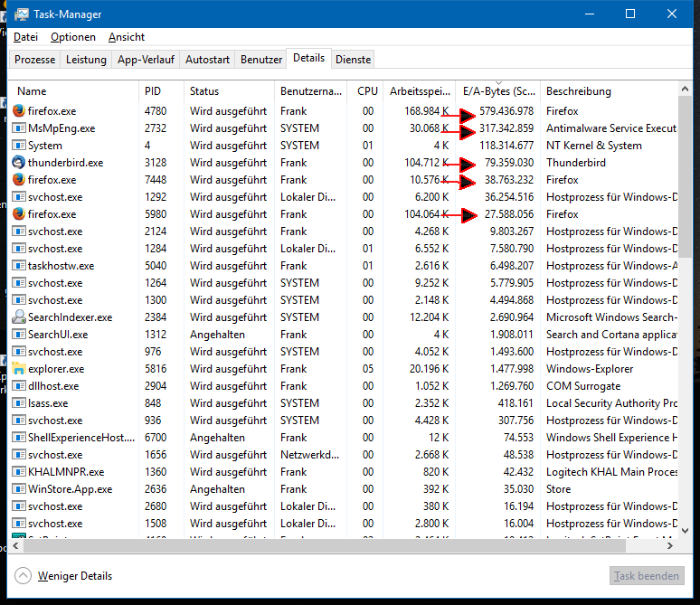
Task: Click the explorer.exe folder icon
Action: pyautogui.click(x=19, y=369)
